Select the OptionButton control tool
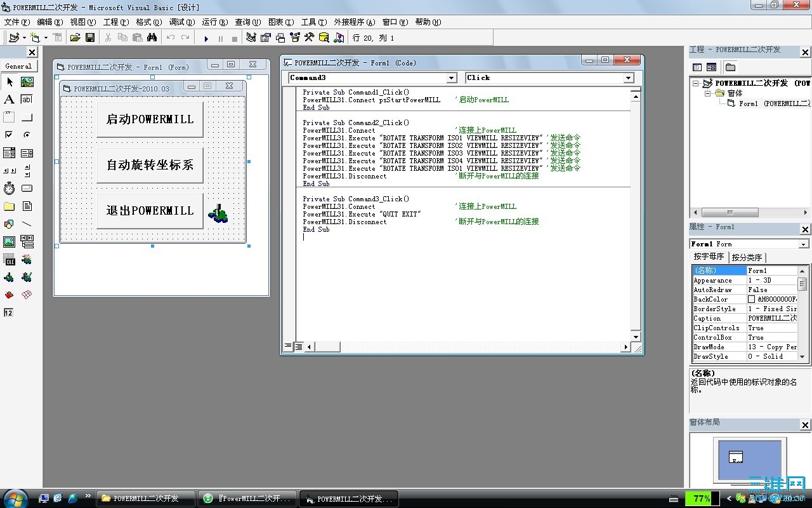This screenshot has height=508, width=812. click(27, 135)
